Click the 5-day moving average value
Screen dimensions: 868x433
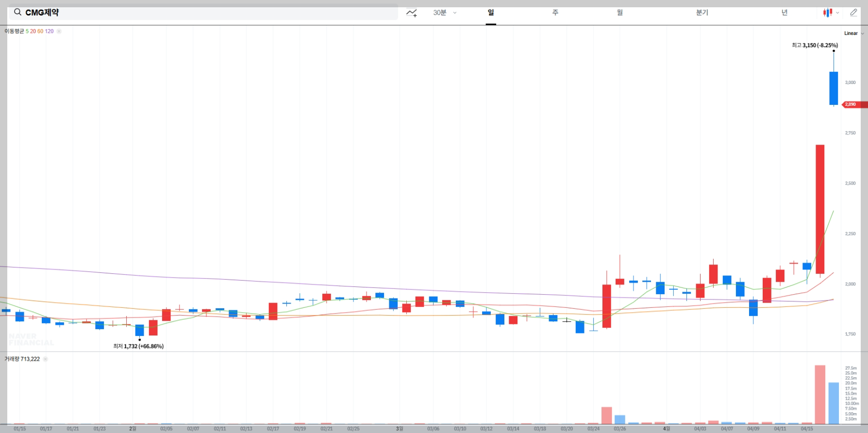click(27, 31)
